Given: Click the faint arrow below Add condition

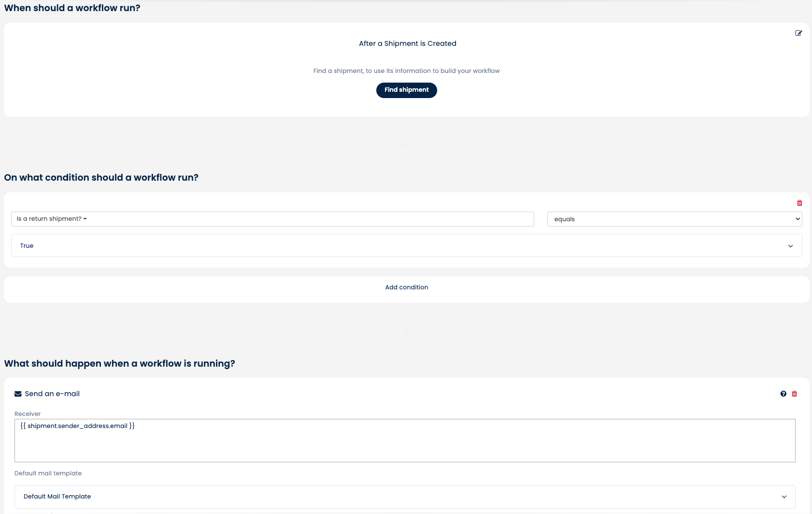Looking at the screenshot, I should [x=407, y=331].
